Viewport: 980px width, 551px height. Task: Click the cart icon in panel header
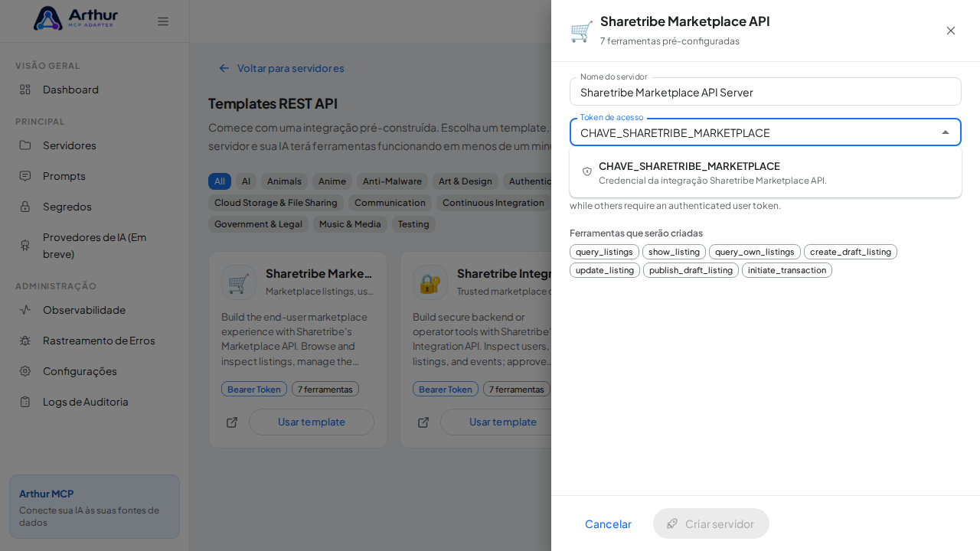point(582,31)
